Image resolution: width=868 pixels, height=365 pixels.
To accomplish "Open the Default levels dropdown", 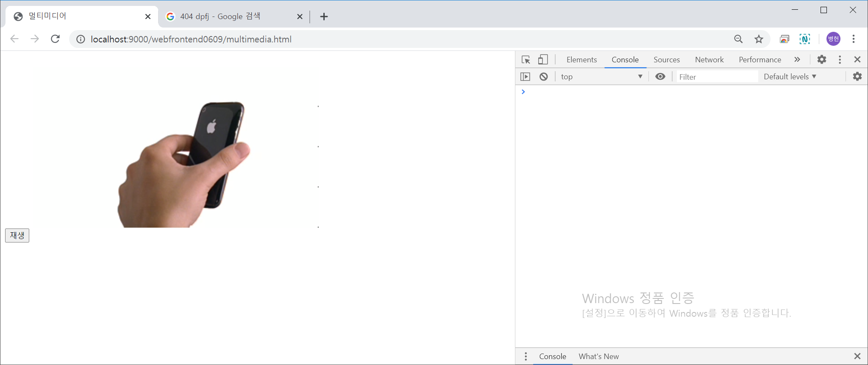I will click(790, 77).
